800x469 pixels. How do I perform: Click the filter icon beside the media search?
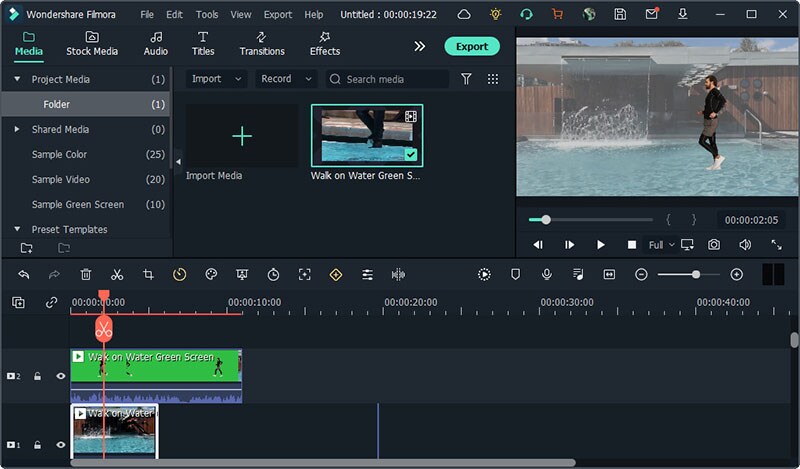point(466,79)
